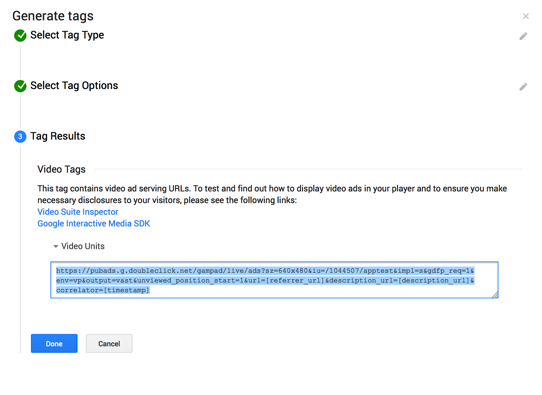Click the edit pencil for Select Tag Type
This screenshot has width=542, height=395.
click(523, 36)
